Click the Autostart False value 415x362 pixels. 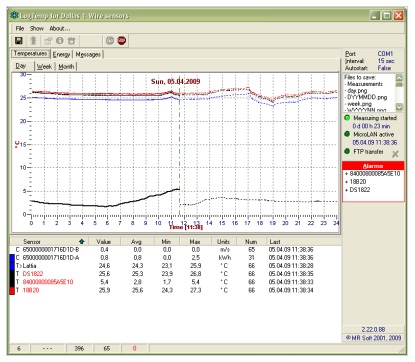(x=384, y=68)
